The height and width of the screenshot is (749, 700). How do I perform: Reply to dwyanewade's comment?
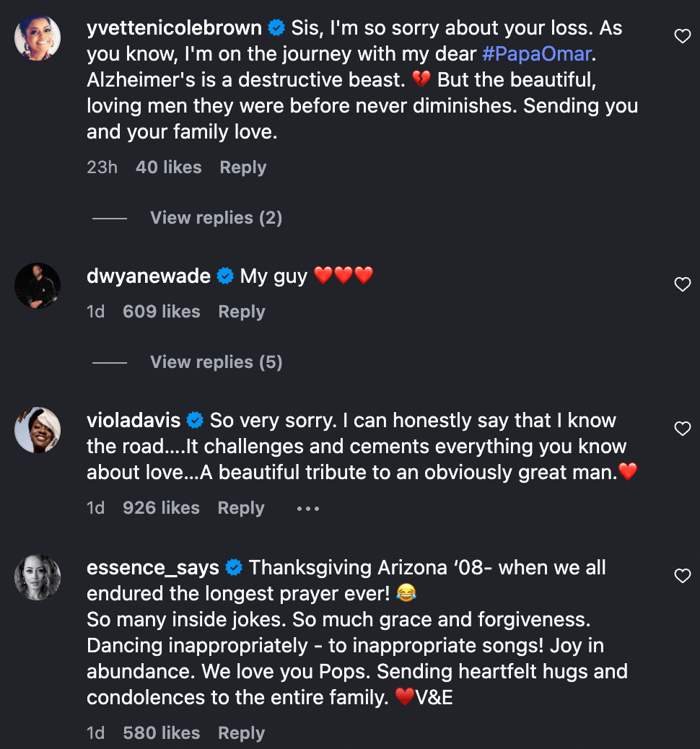pos(242,312)
